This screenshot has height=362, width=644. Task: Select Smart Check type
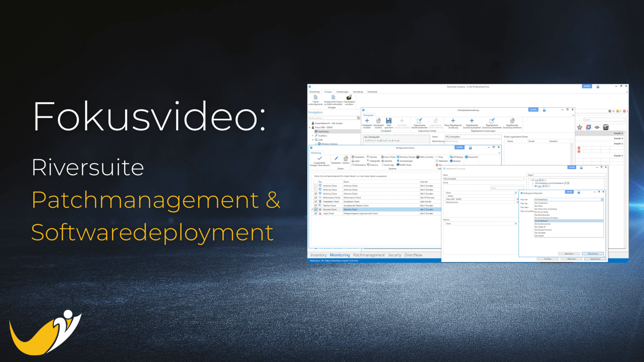[x=388, y=157]
